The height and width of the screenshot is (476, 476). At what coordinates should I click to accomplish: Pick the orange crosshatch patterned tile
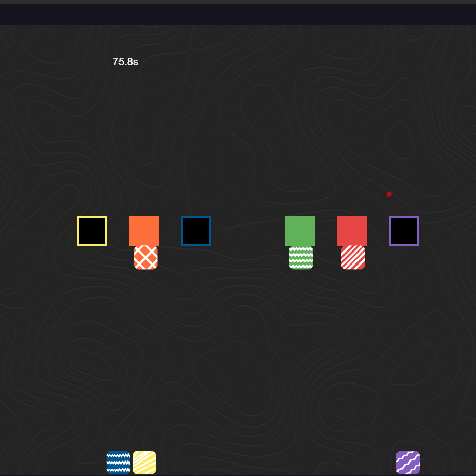tap(146, 257)
